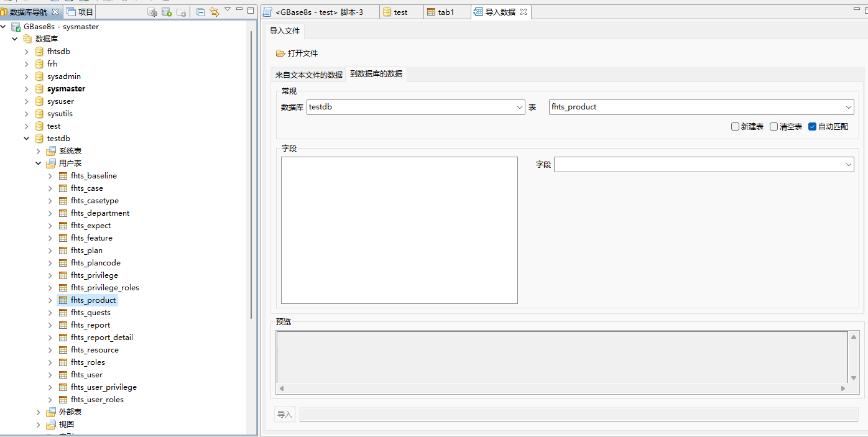Close the 导入数据 editor tab

pyautogui.click(x=524, y=12)
